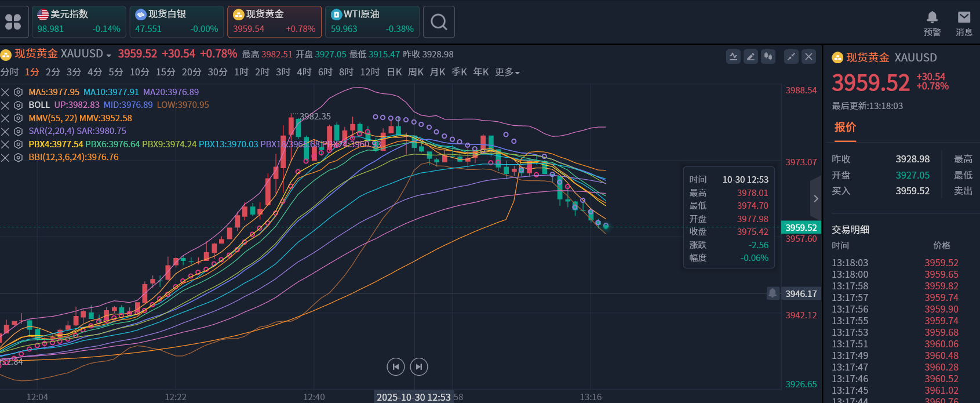Screen dimensions: 980x403
Task: Open the candlestick chart style icon
Action: [768, 57]
